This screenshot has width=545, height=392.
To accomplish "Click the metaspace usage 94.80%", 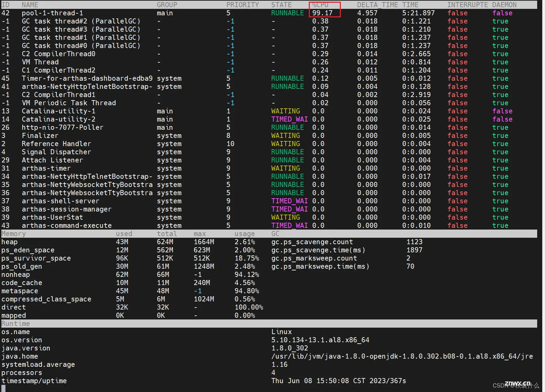I will 247,291.
